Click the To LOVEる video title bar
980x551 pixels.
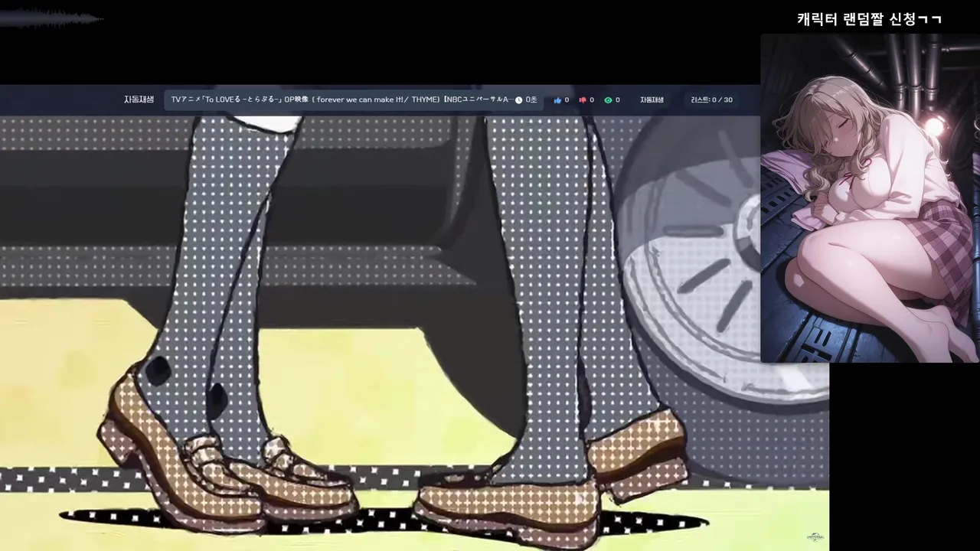(354, 99)
